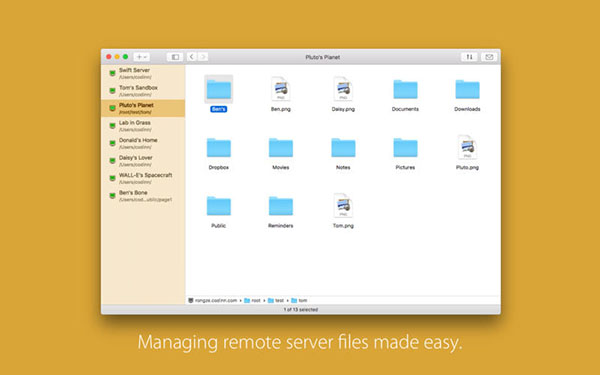Screen dimensions: 600x375
Task: Open the add connection plus dropdown
Action: [141, 57]
